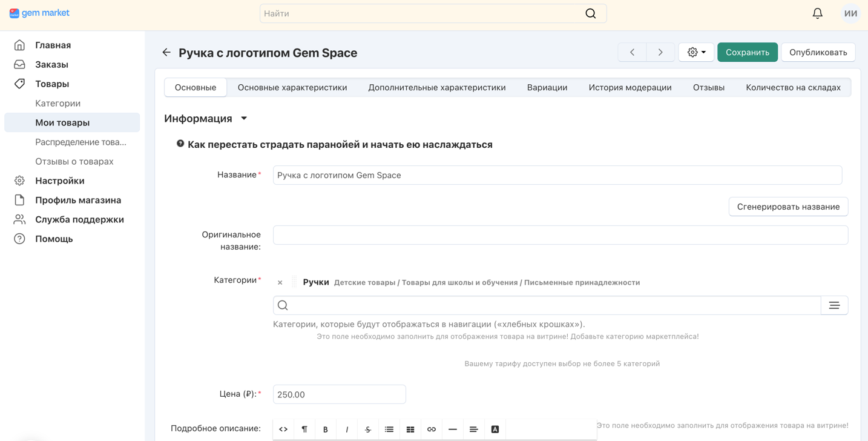This screenshot has height=441, width=868.
Task: Click the Сохранить button
Action: click(748, 52)
